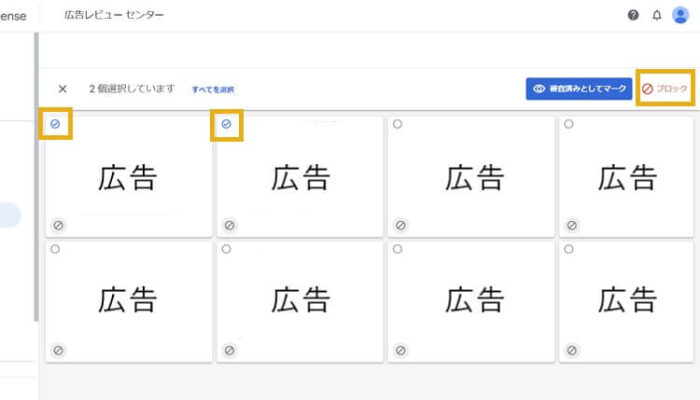Click the red ブロック button
This screenshot has height=400, width=700.
665,88
